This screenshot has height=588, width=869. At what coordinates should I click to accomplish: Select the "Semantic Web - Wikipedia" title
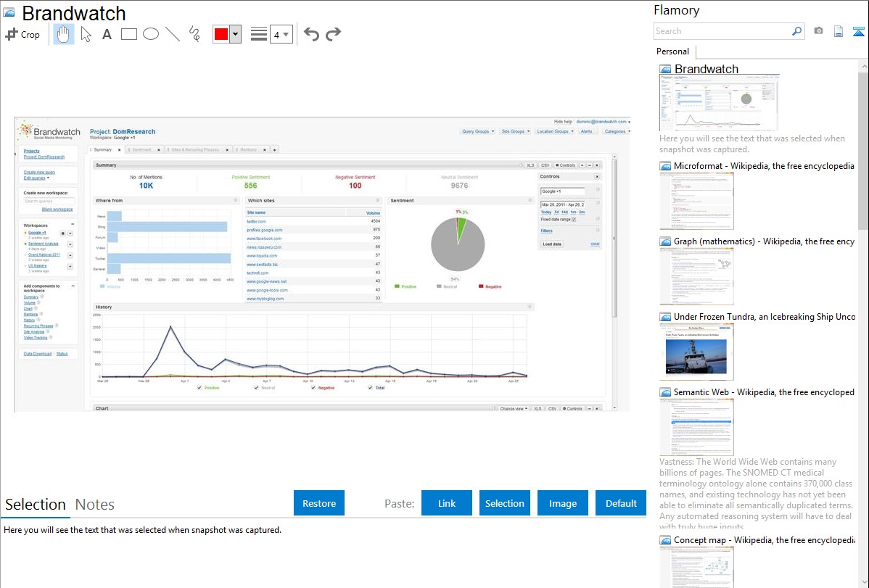pos(764,392)
